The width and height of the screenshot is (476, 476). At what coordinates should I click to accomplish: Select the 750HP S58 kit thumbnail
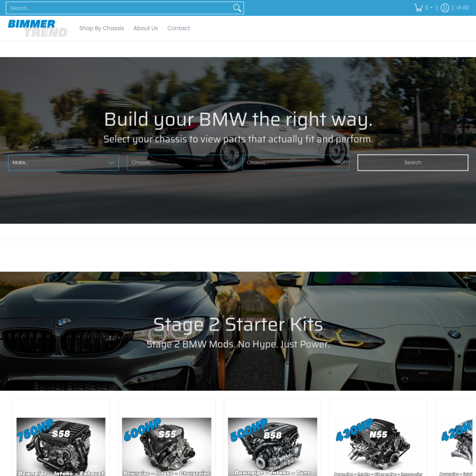pos(61,446)
